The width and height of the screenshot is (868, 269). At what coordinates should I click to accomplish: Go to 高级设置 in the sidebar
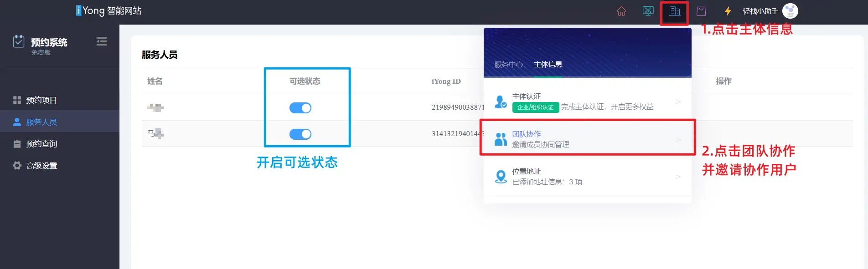click(41, 166)
